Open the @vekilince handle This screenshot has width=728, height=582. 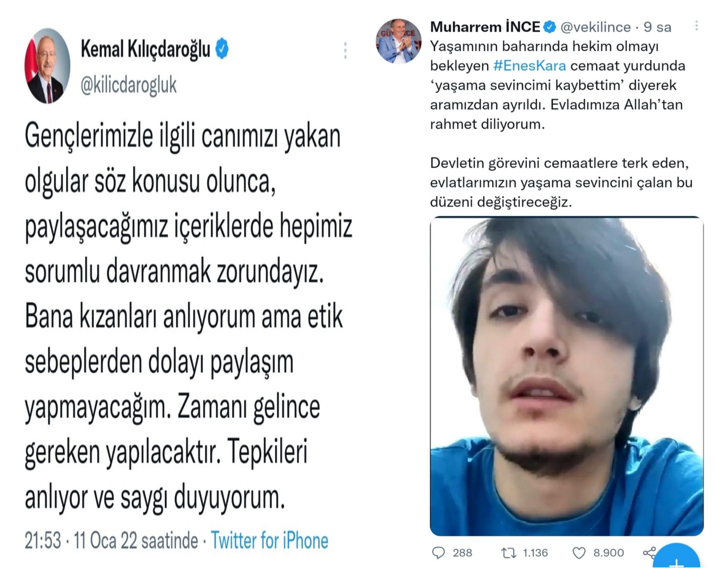596,27
